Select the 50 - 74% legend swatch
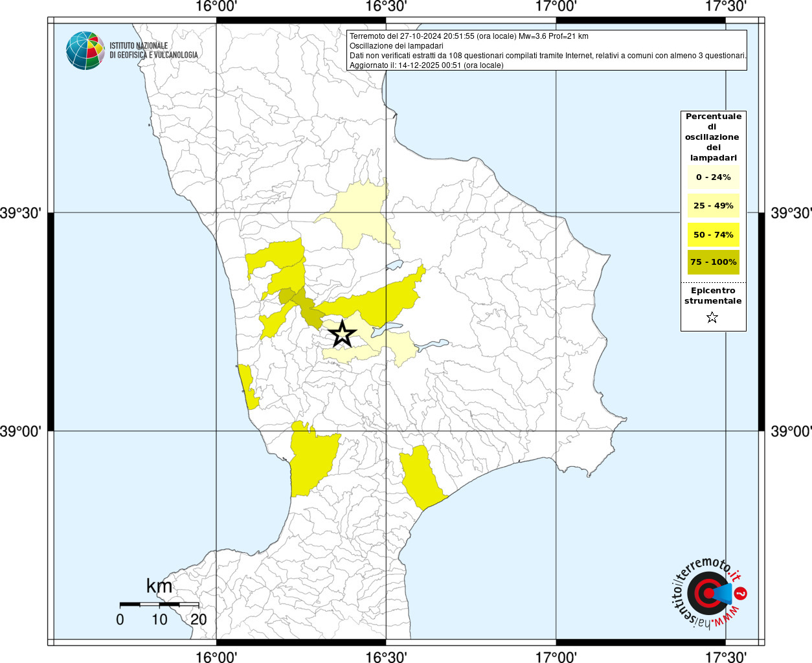 (714, 234)
